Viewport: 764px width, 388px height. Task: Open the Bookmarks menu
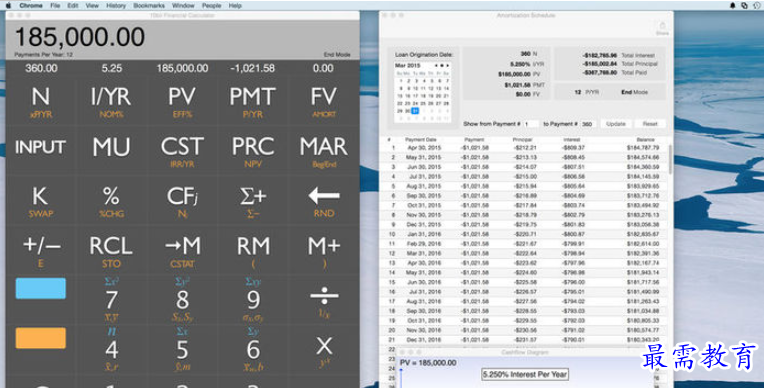point(149,5)
